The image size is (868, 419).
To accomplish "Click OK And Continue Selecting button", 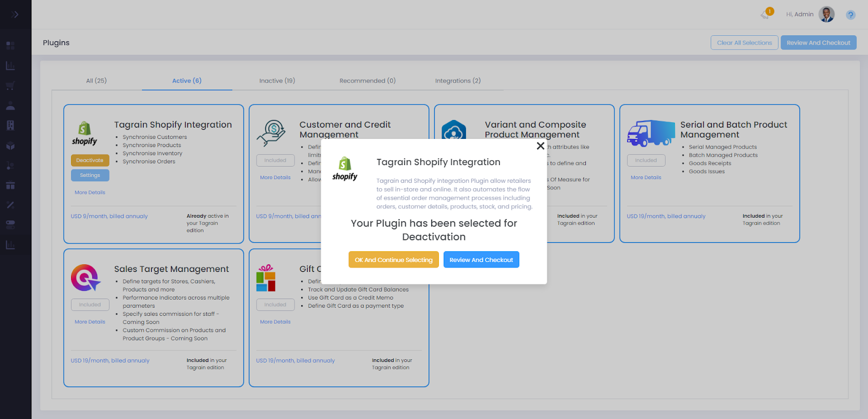I will point(394,260).
